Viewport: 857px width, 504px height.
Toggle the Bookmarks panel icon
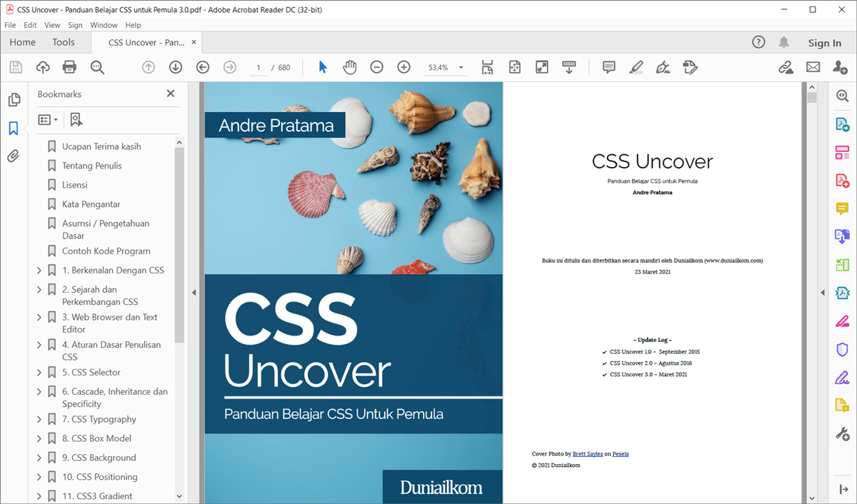click(x=14, y=128)
